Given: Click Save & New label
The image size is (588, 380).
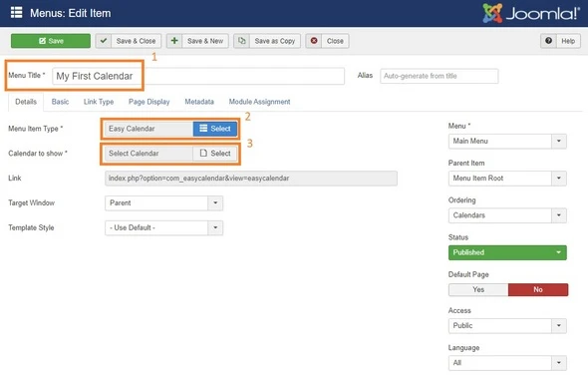Looking at the screenshot, I should (205, 41).
